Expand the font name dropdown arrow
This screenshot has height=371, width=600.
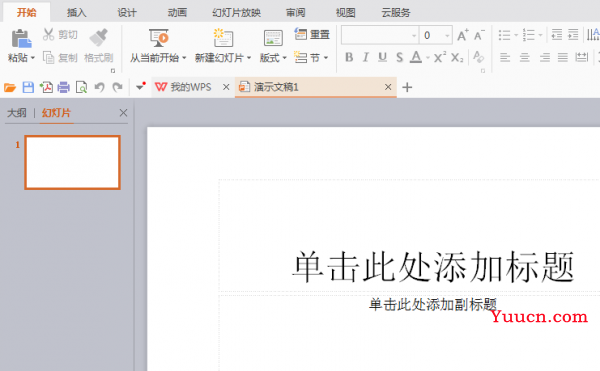[414, 36]
